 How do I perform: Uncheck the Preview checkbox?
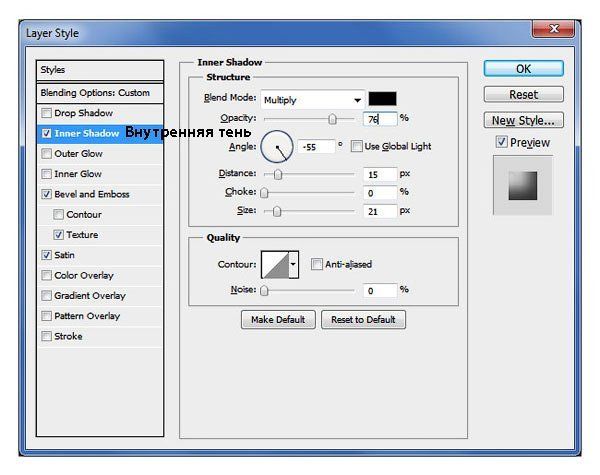pyautogui.click(x=501, y=142)
